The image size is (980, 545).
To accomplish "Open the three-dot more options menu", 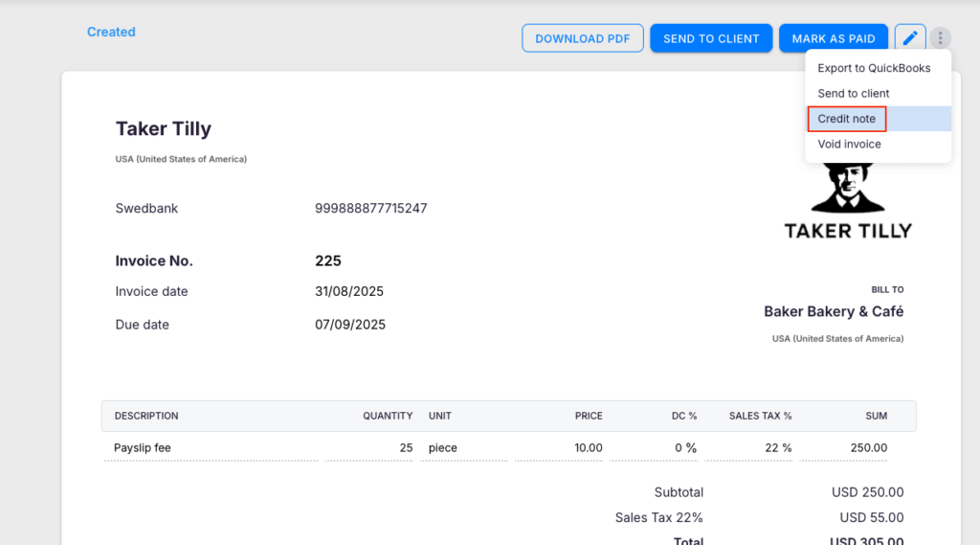I will (941, 38).
